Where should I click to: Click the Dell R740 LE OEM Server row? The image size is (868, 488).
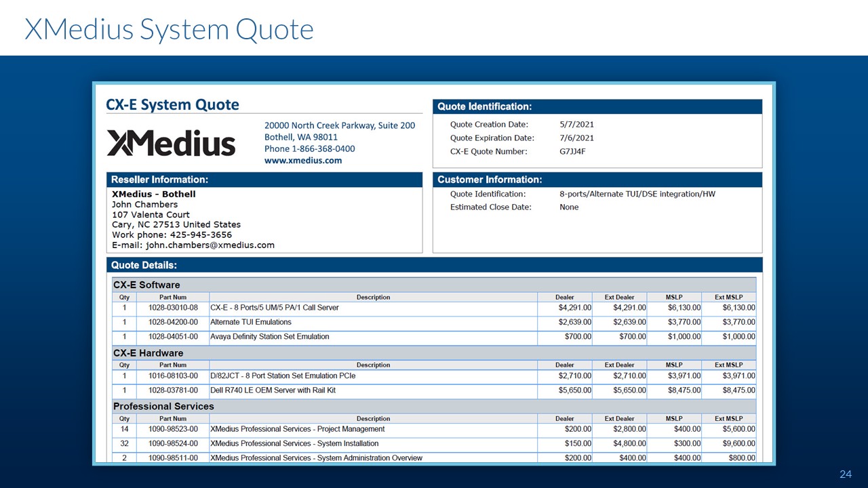(273, 390)
